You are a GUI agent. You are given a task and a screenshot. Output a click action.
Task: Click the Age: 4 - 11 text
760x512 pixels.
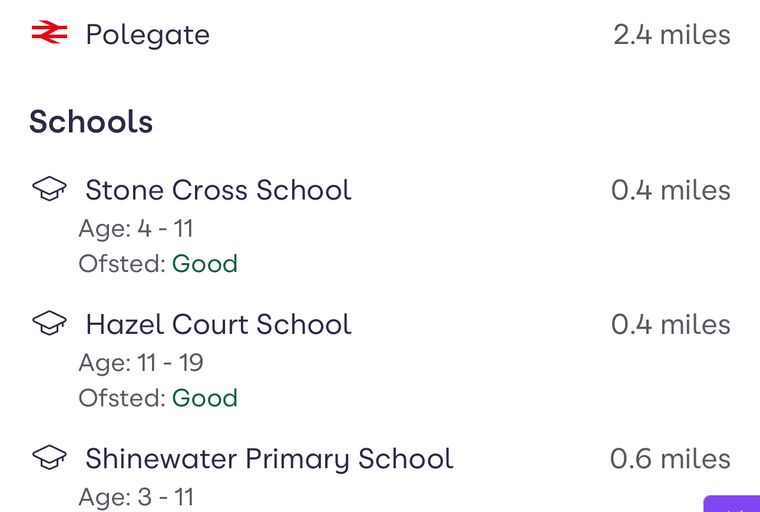(x=136, y=228)
